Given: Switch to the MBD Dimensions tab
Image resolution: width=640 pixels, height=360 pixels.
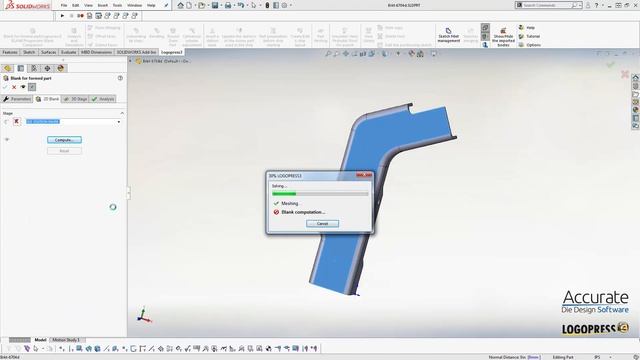Looking at the screenshot, I should [96, 52].
